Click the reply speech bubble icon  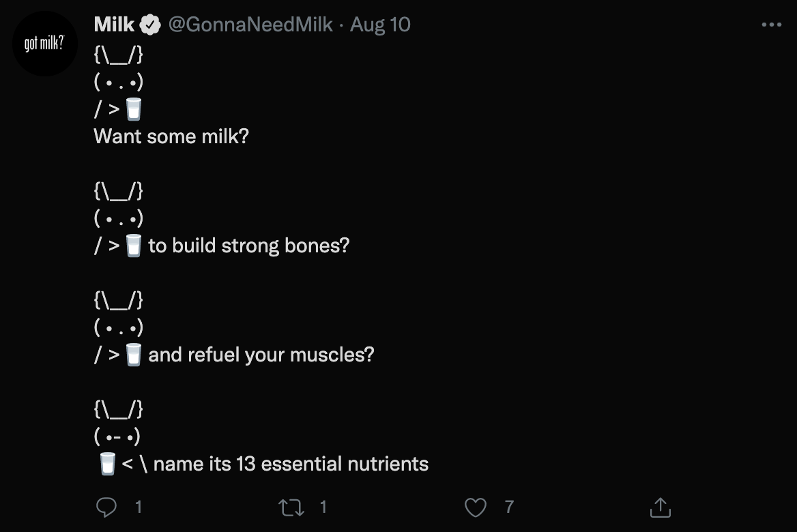point(106,507)
